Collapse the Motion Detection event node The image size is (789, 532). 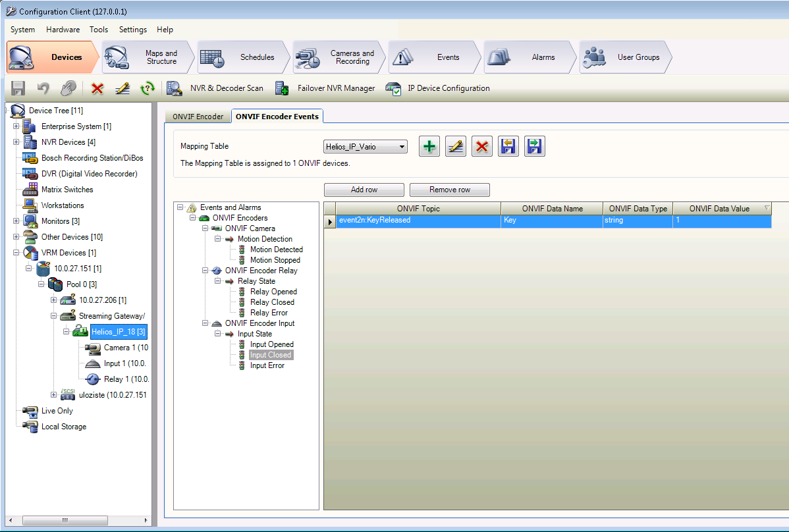click(217, 239)
